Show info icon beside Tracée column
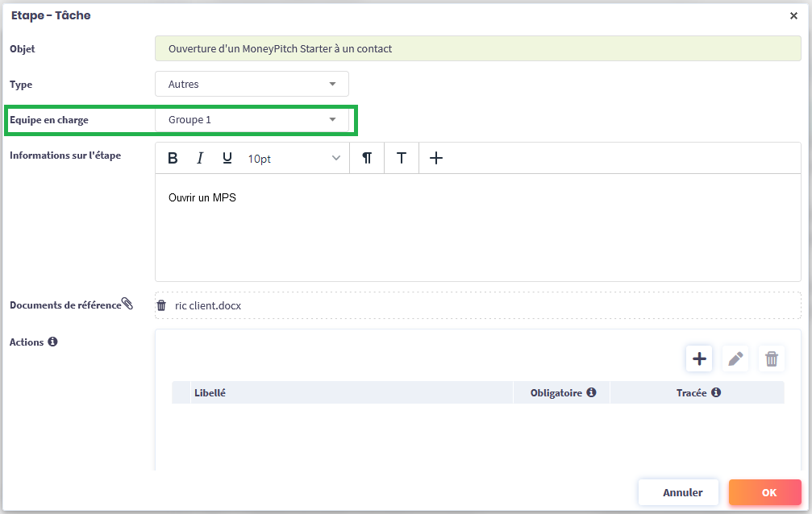The height and width of the screenshot is (514, 812). [715, 392]
